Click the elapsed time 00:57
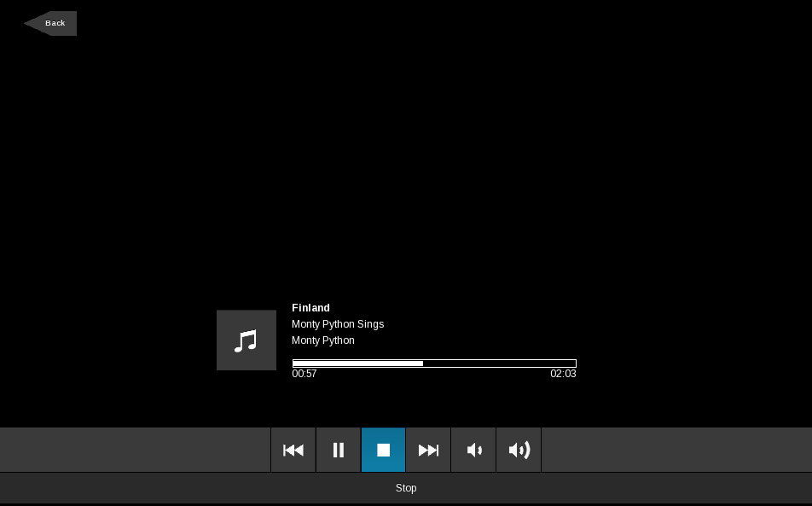 point(304,374)
